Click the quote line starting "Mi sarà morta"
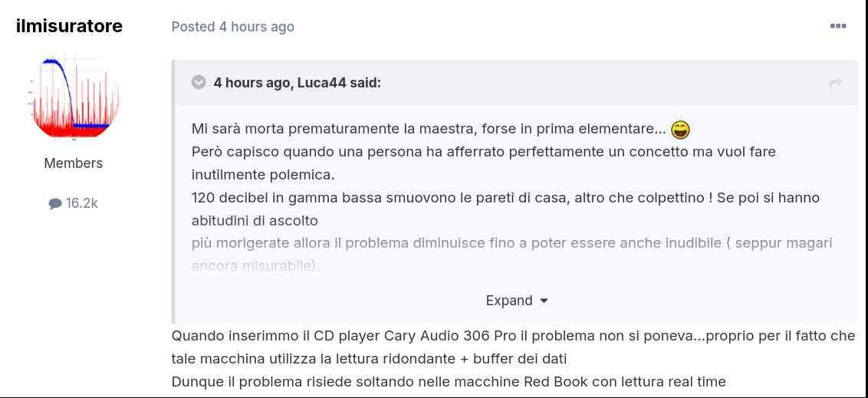868x398 pixels. (429, 129)
